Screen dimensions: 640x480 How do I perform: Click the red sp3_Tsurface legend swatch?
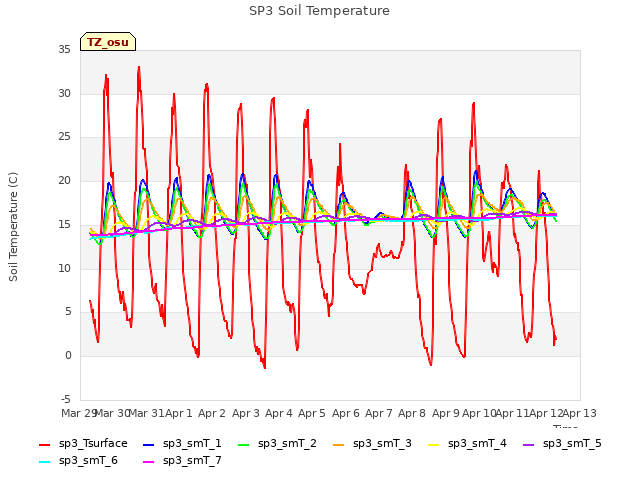point(44,444)
